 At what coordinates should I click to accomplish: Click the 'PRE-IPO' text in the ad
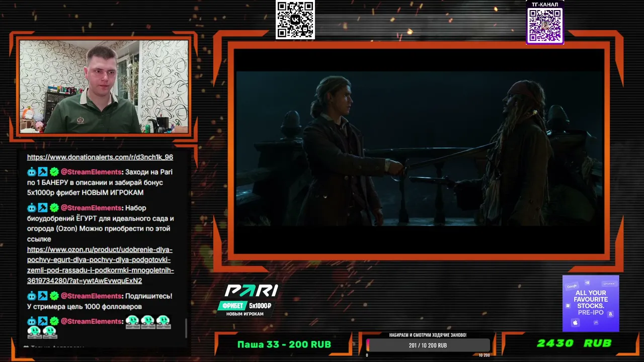pos(591,313)
